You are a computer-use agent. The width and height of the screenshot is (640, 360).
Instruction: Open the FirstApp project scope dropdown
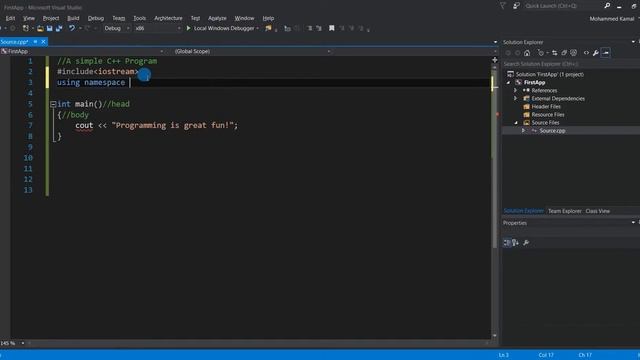(82, 51)
